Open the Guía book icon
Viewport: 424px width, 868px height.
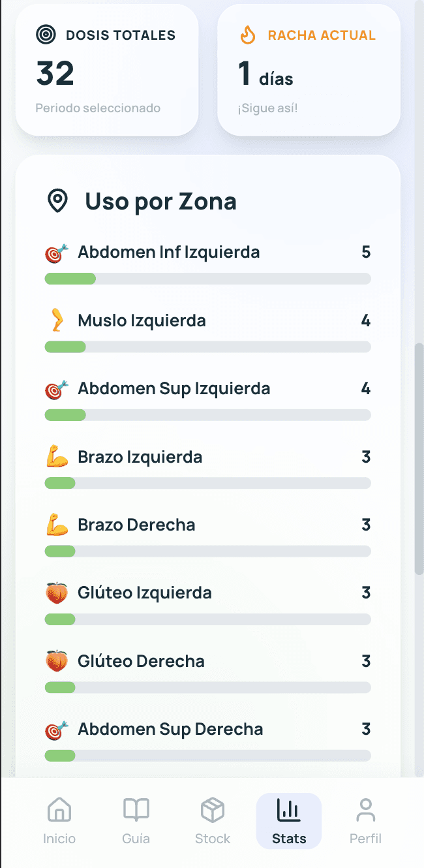coord(136,809)
